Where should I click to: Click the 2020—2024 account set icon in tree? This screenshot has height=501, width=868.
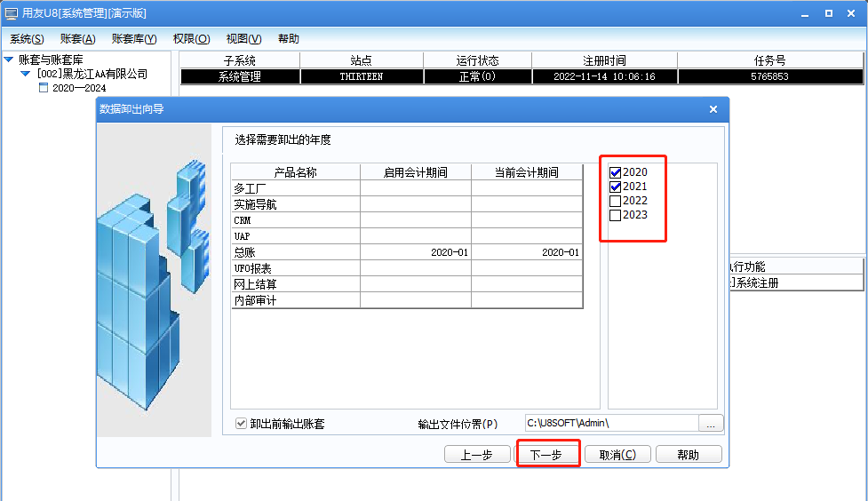(x=44, y=87)
